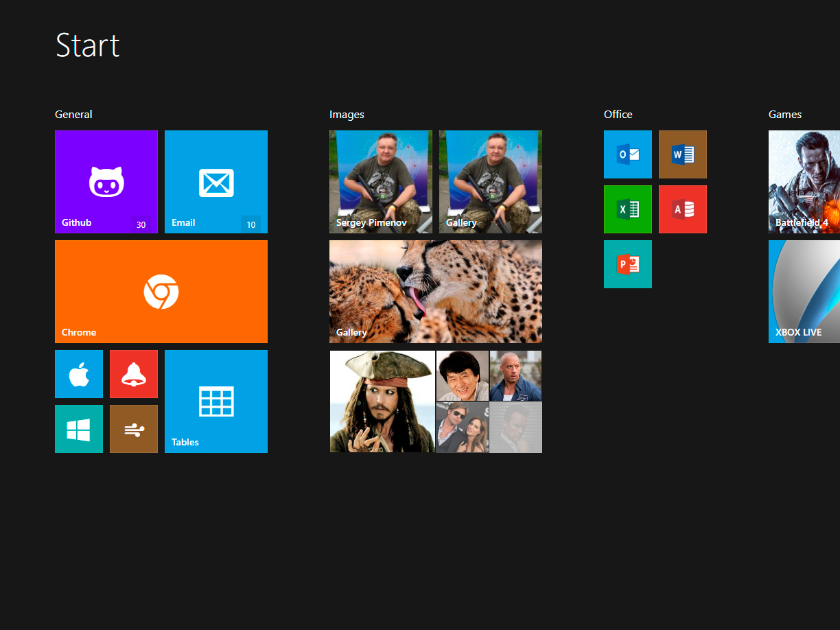Open the Github tile
The height and width of the screenshot is (630, 840).
pyautogui.click(x=106, y=182)
